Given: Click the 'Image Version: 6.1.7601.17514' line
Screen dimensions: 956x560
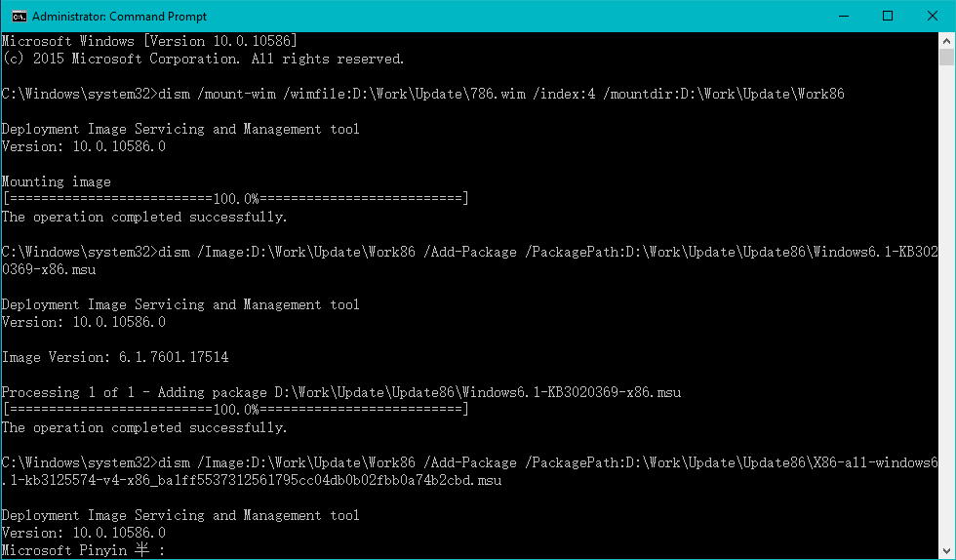Looking at the screenshot, I should 115,357.
